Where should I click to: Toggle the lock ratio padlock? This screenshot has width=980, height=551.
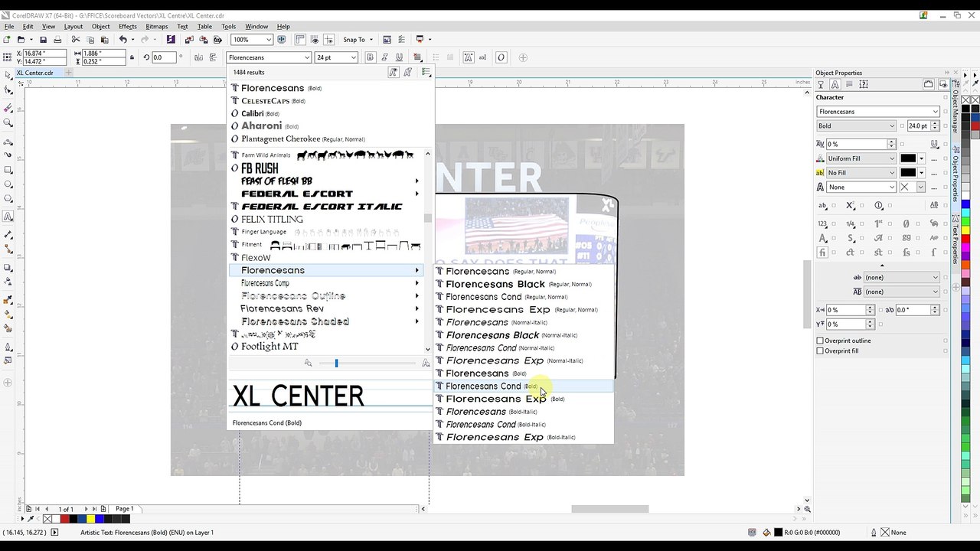132,57
